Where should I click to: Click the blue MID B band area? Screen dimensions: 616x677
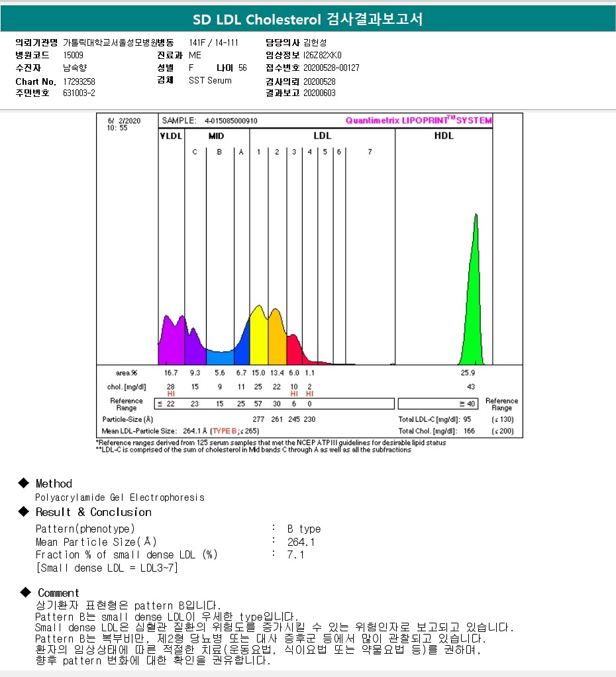[x=219, y=357]
